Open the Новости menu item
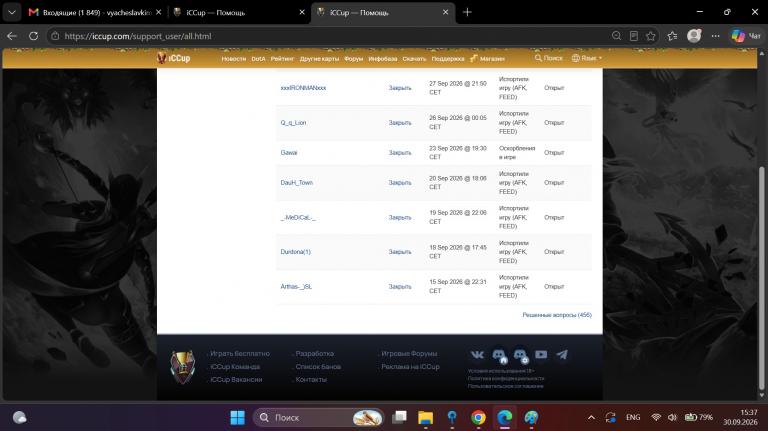The height and width of the screenshot is (431, 768). [x=234, y=59]
